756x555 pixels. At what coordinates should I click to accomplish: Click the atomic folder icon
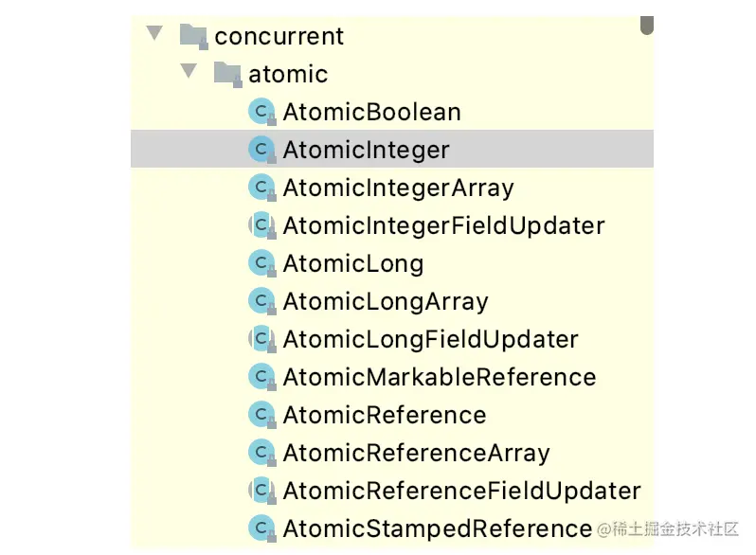pyautogui.click(x=227, y=74)
